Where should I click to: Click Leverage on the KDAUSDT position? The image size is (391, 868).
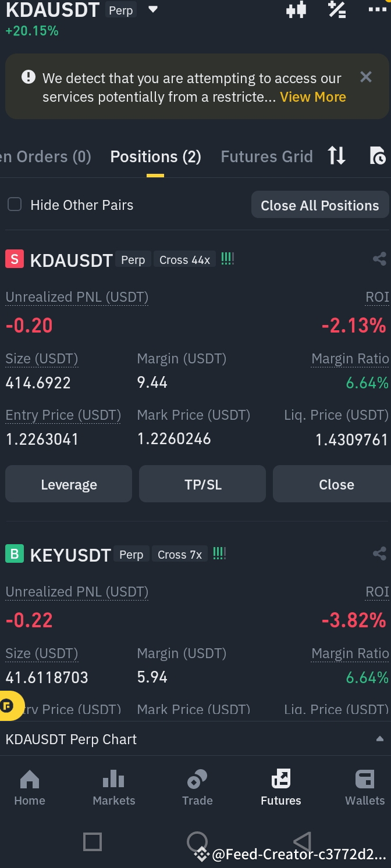coord(68,484)
